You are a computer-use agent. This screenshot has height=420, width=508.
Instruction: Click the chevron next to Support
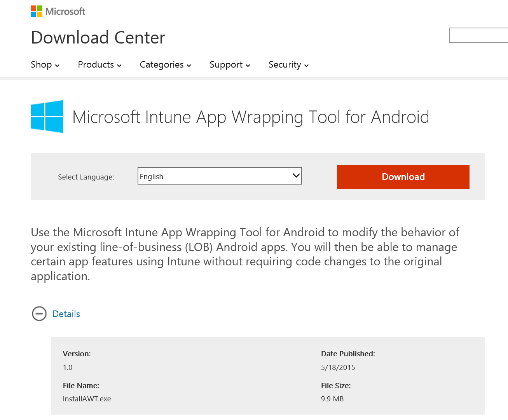pos(248,66)
